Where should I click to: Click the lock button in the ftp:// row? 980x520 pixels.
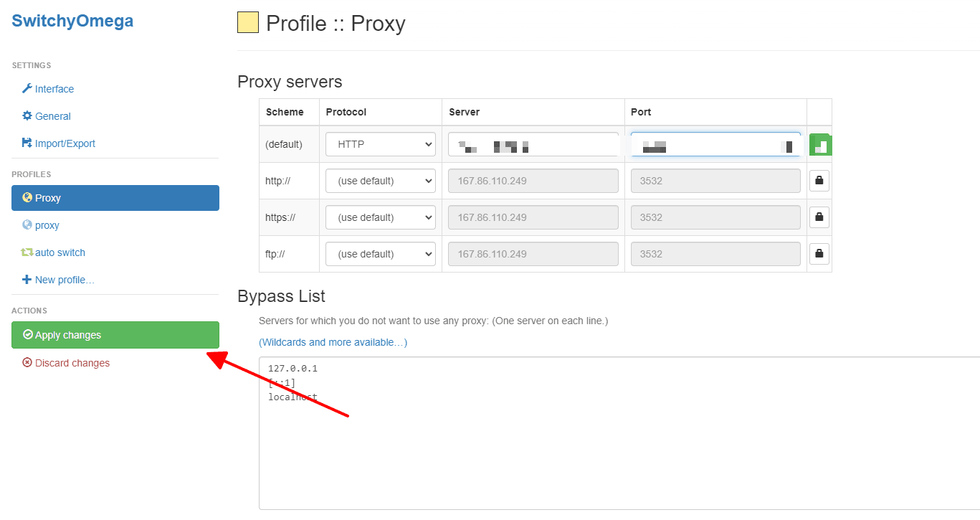[x=819, y=254]
